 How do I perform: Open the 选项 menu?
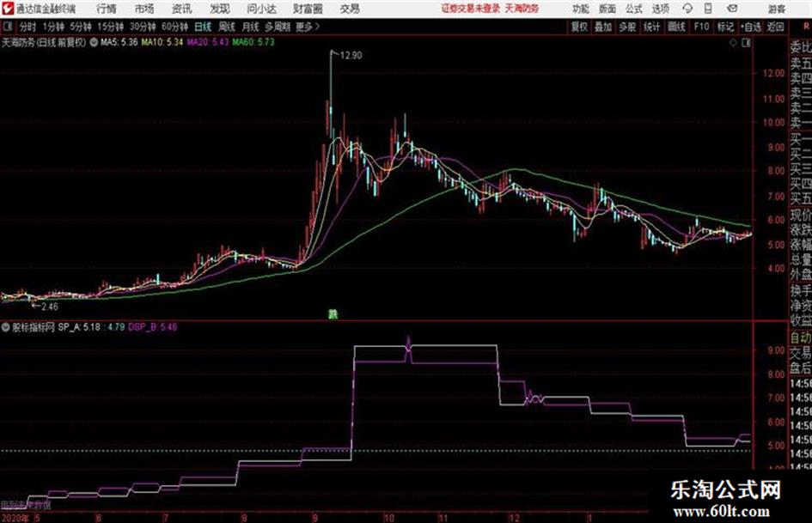pos(660,9)
